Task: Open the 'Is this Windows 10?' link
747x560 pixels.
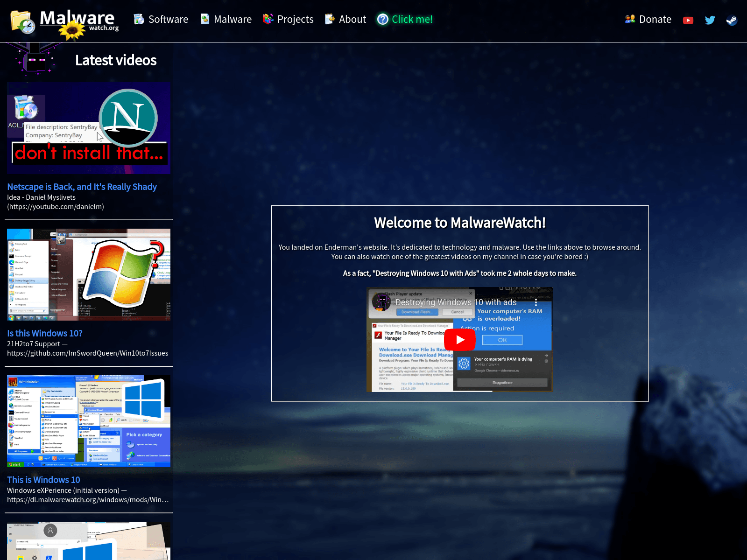Action: click(45, 333)
